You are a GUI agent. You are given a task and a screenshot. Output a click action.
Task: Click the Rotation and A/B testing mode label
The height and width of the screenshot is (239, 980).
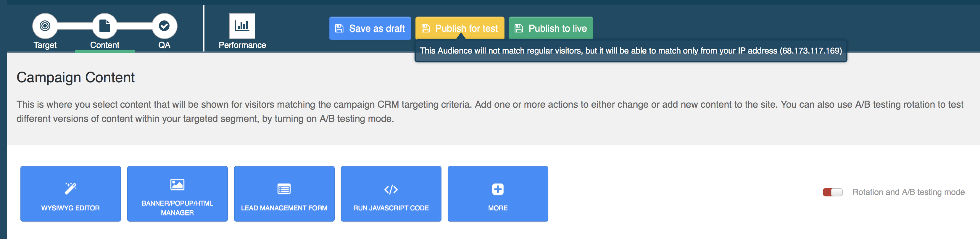[908, 192]
